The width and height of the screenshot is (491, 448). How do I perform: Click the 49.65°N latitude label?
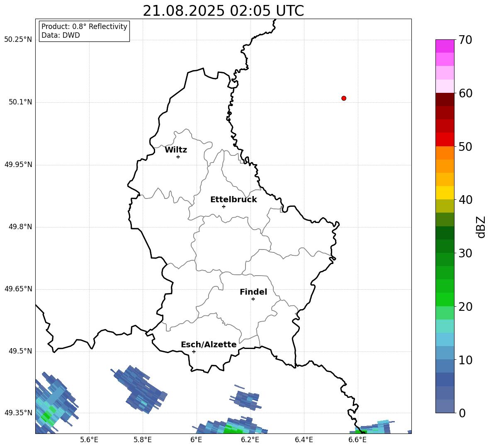18,289
